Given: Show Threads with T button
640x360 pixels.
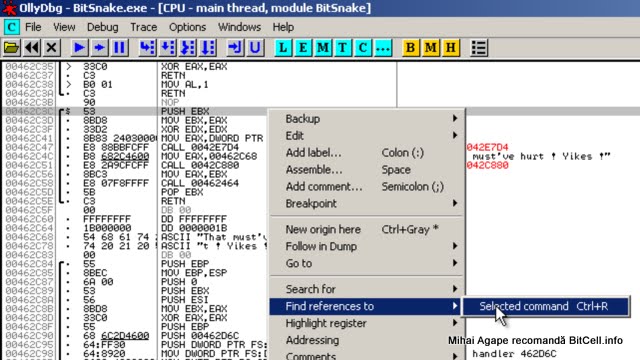Looking at the screenshot, I should pyautogui.click(x=343, y=48).
